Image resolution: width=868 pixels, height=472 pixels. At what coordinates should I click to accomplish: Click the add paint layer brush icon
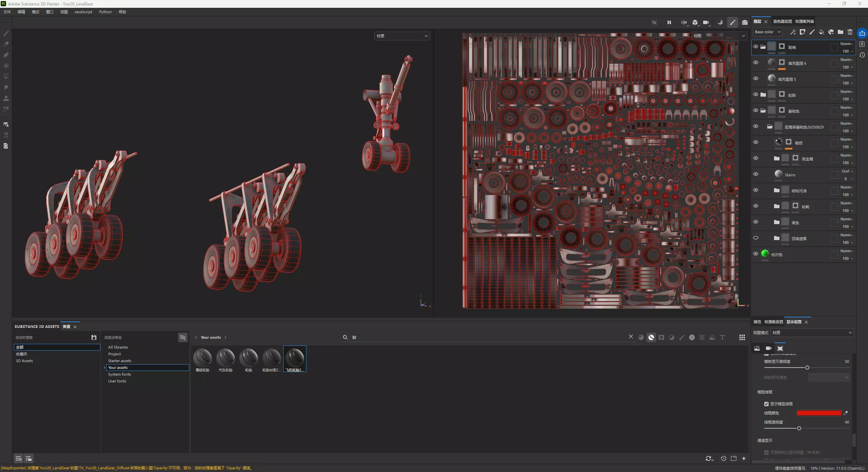(812, 32)
